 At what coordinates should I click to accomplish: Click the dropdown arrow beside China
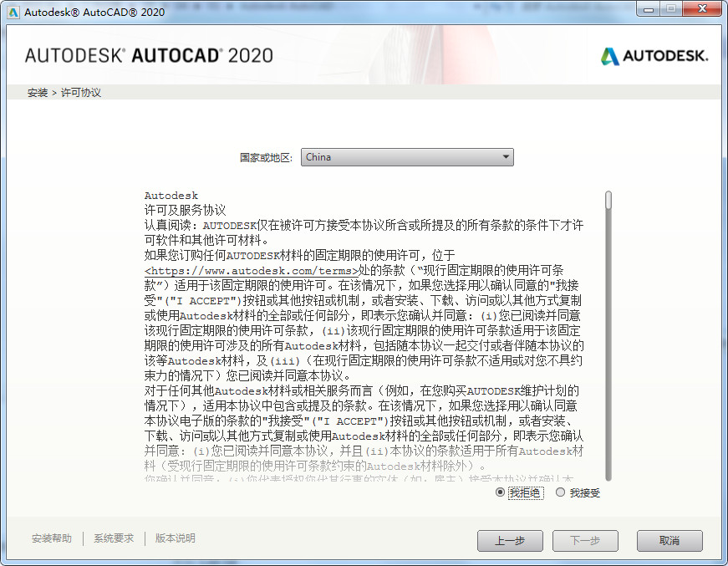point(505,156)
